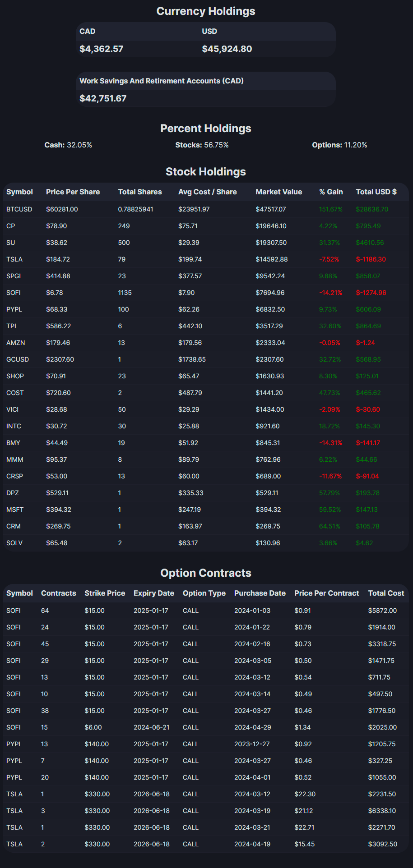Click the retirement accounts value $42,751.67
The height and width of the screenshot is (868, 413).
[x=103, y=98]
